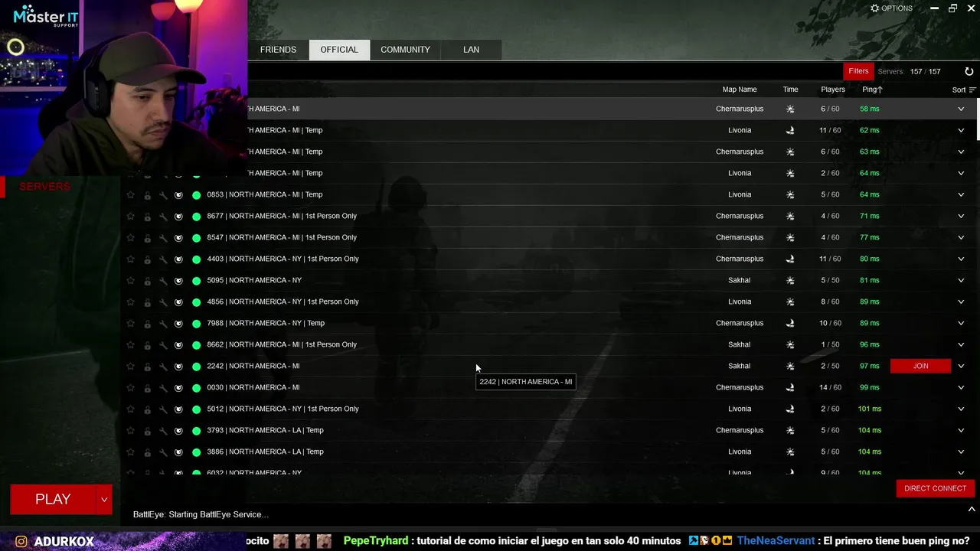This screenshot has width=980, height=551.
Task: Click the wrench icon on server 4403 row
Action: click(x=163, y=259)
